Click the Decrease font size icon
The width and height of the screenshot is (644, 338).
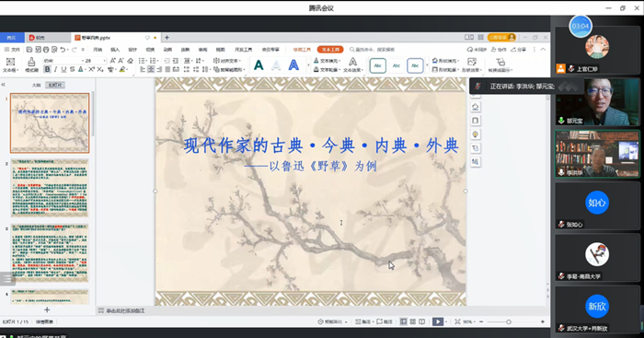[x=121, y=61]
